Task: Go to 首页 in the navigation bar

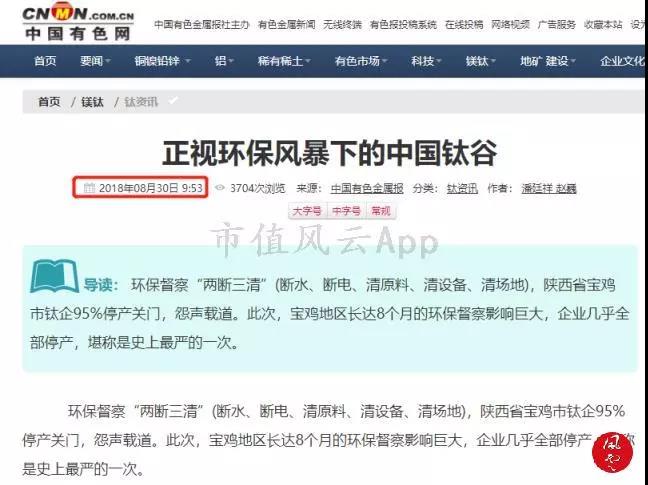Action: (x=45, y=62)
